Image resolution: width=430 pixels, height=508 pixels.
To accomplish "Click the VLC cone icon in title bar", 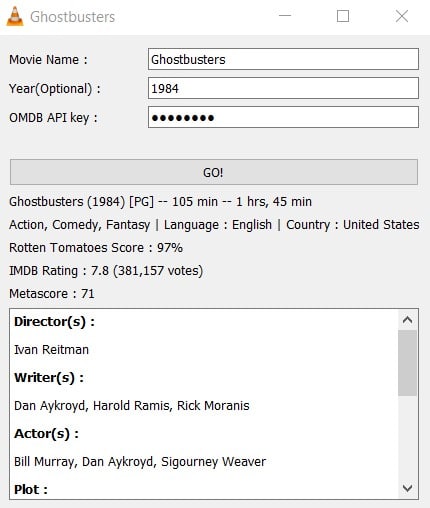I will pos(15,16).
